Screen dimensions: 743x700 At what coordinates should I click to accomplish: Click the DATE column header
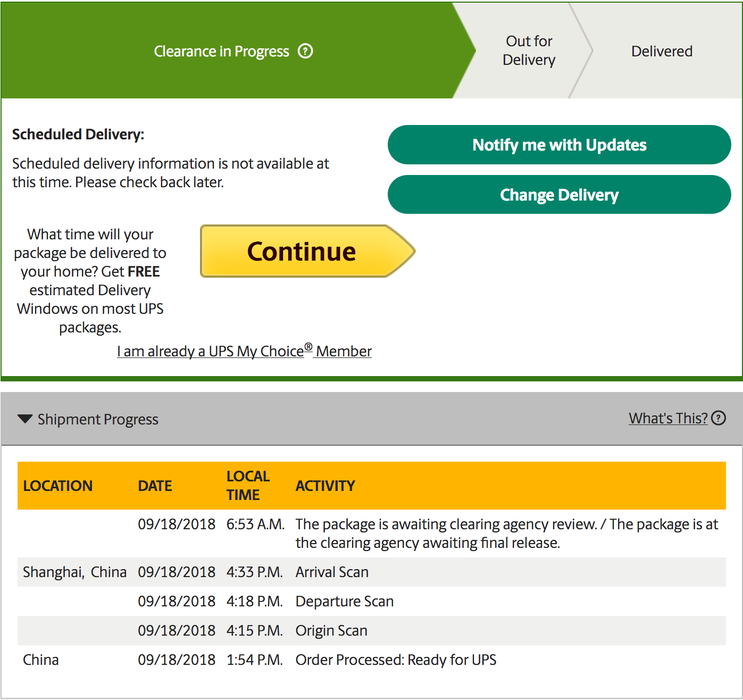155,486
